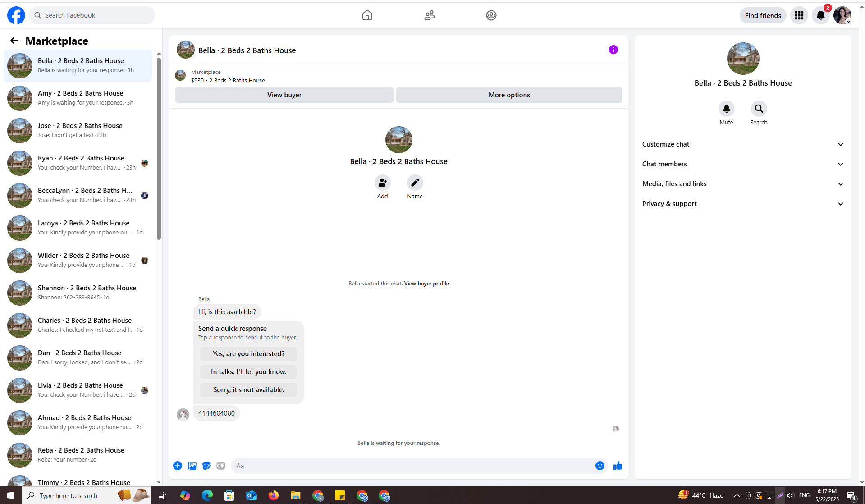Open Outlook from taskbar
The image size is (865, 504).
[252, 495]
